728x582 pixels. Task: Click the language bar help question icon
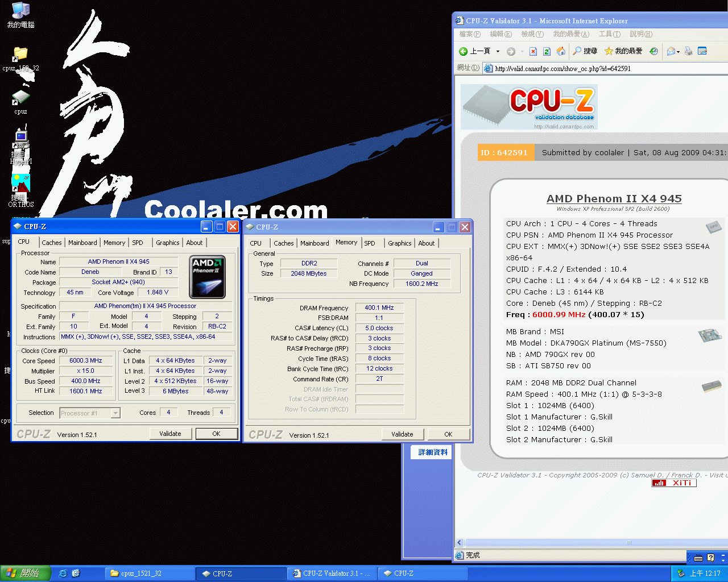coord(710,558)
